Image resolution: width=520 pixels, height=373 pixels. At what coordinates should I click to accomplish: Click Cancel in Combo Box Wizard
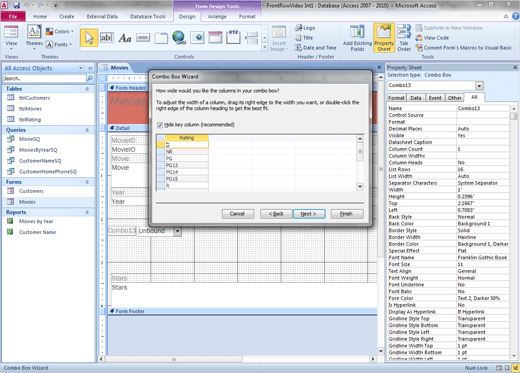tap(237, 214)
